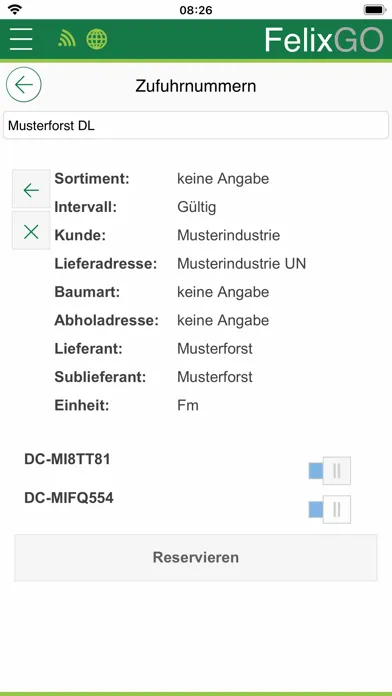Screen dimensions: 392x696
Task: Tap the Einheit value Fm
Action: (188, 405)
